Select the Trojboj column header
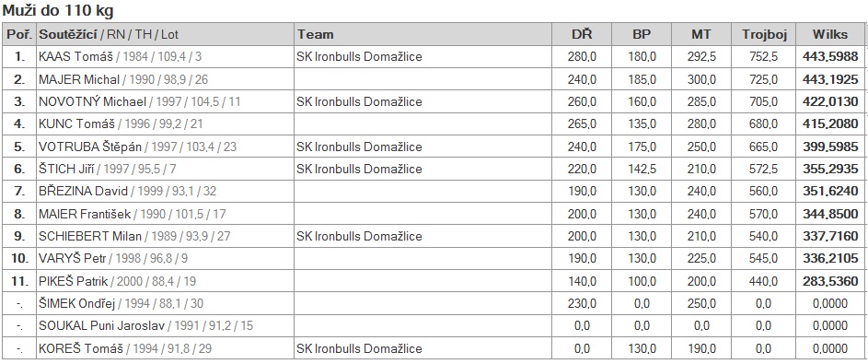The image size is (868, 364). pyautogui.click(x=763, y=34)
